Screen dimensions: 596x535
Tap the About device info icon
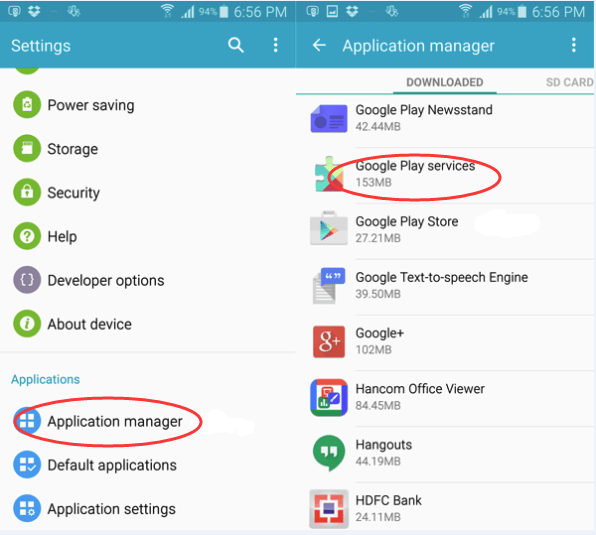pyautogui.click(x=27, y=324)
